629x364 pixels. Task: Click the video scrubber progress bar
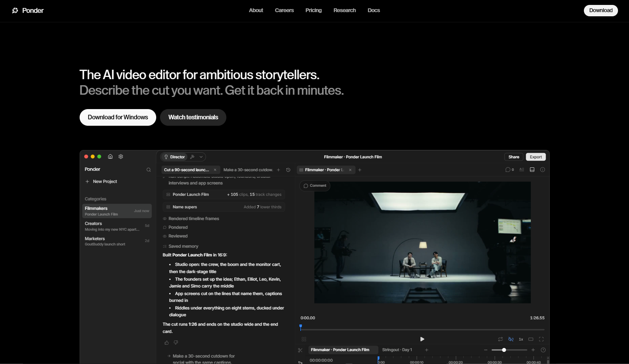tap(422, 330)
